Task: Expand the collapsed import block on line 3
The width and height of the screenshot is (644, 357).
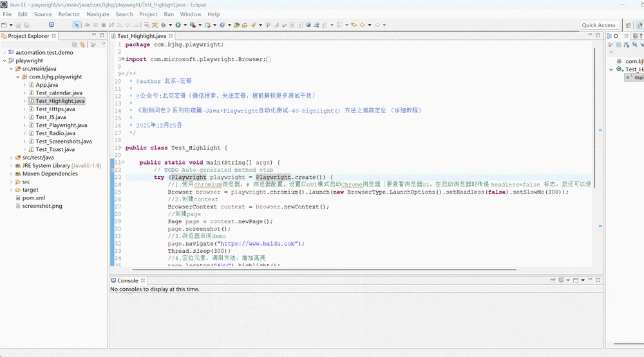Action: click(x=123, y=59)
